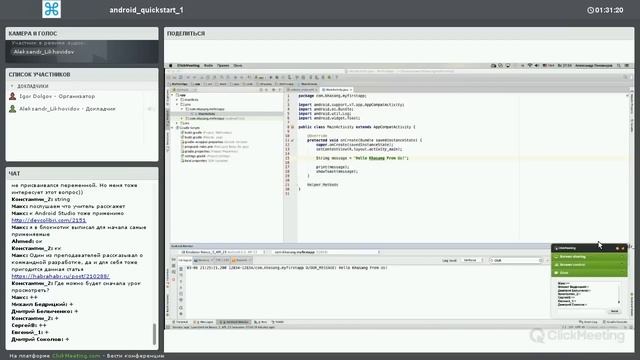This screenshot has height=360, width=640.
Task: Open the Войти menu in mac menu bar
Action: 208,65
